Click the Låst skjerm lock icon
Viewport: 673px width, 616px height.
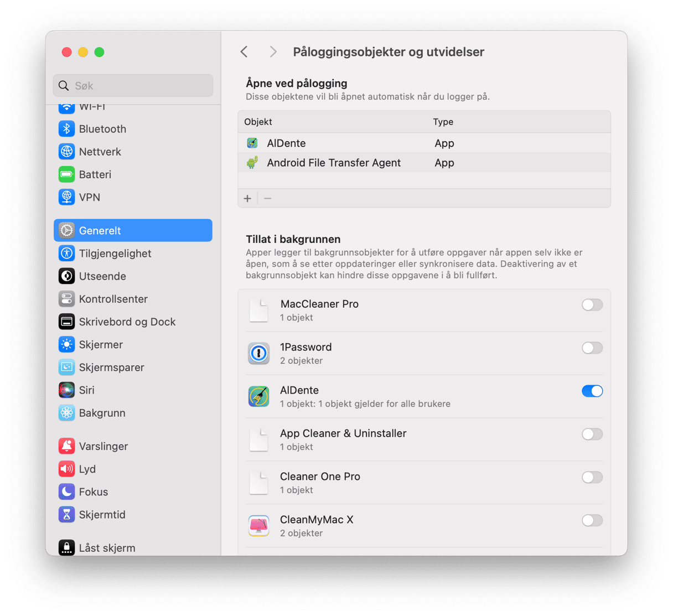pyautogui.click(x=67, y=547)
